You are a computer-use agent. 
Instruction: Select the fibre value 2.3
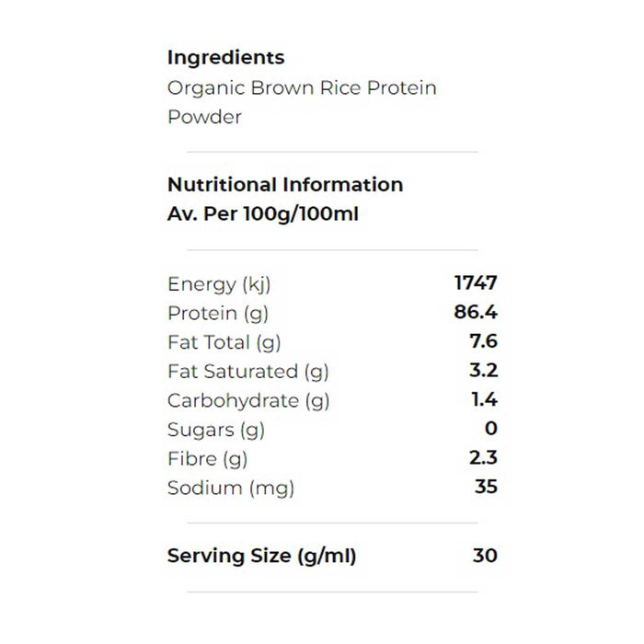(483, 459)
